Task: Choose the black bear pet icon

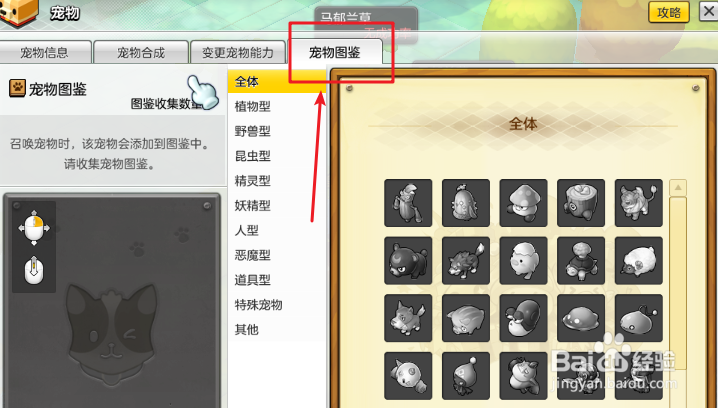Action: coord(408,261)
